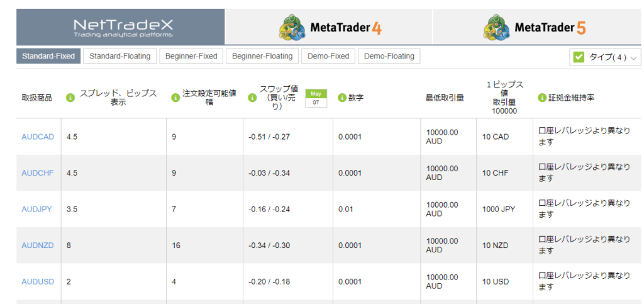
Task: Click swap value -0.20 / -0.18
Action: pos(269,281)
